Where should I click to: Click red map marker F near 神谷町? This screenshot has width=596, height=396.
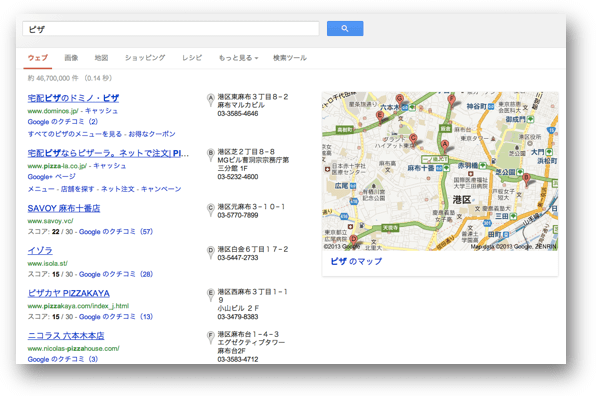pyautogui.click(x=451, y=101)
